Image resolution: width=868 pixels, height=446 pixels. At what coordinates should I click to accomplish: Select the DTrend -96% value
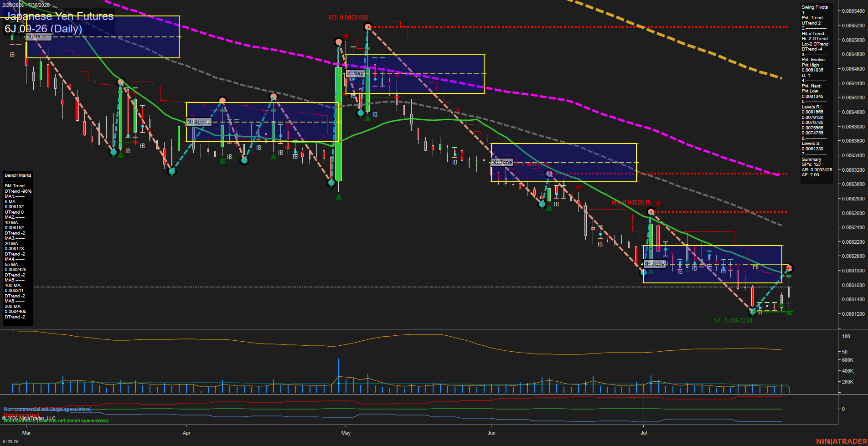pos(18,191)
